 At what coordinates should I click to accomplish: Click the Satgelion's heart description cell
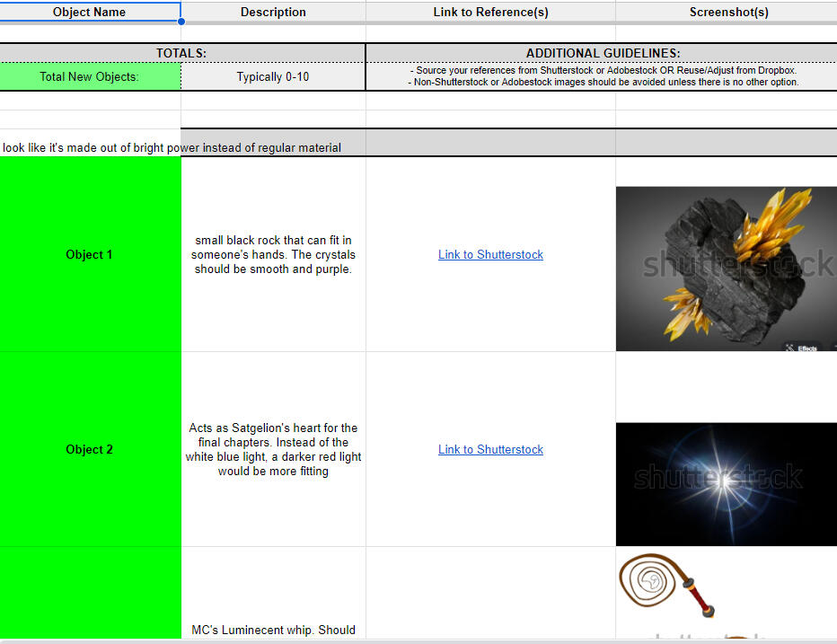(x=273, y=450)
